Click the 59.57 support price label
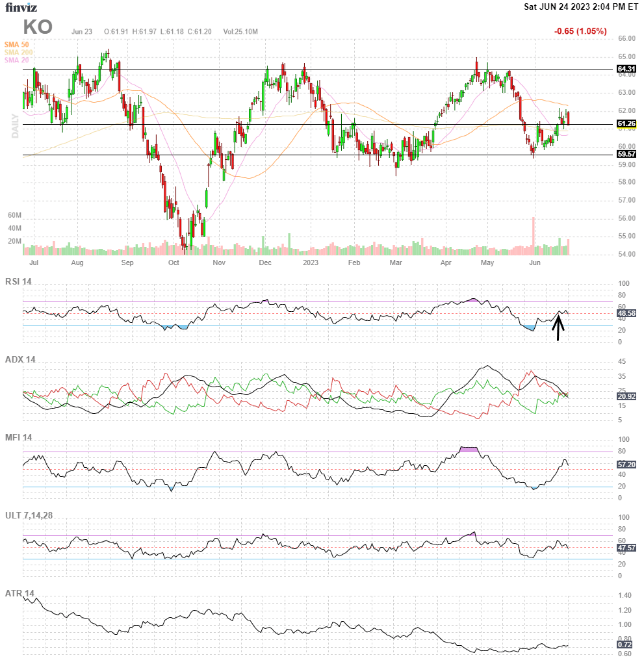The height and width of the screenshot is (664, 644). click(x=626, y=154)
